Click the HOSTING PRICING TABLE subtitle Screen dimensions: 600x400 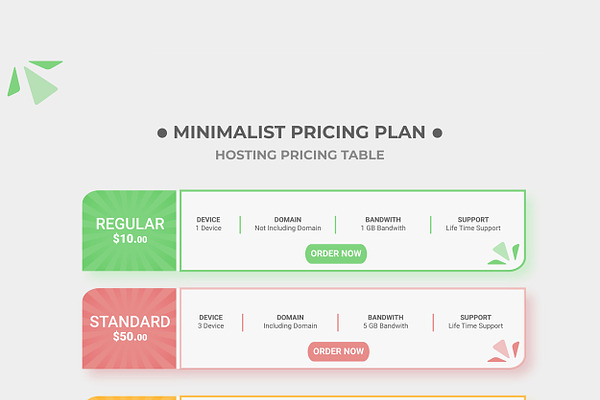tap(300, 155)
